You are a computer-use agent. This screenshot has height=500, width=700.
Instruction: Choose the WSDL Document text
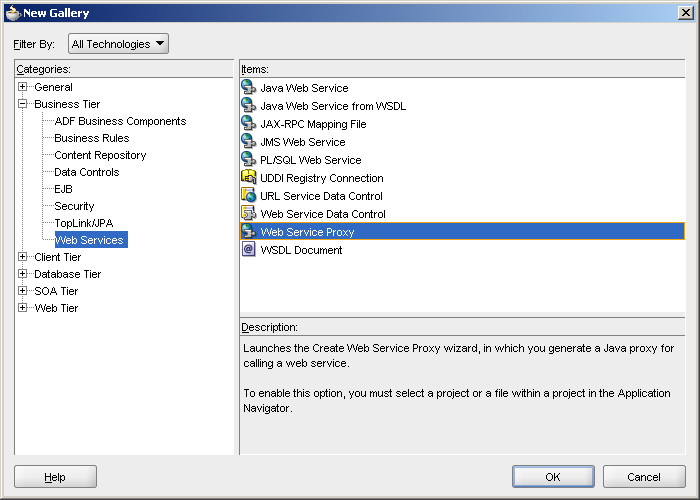click(301, 250)
